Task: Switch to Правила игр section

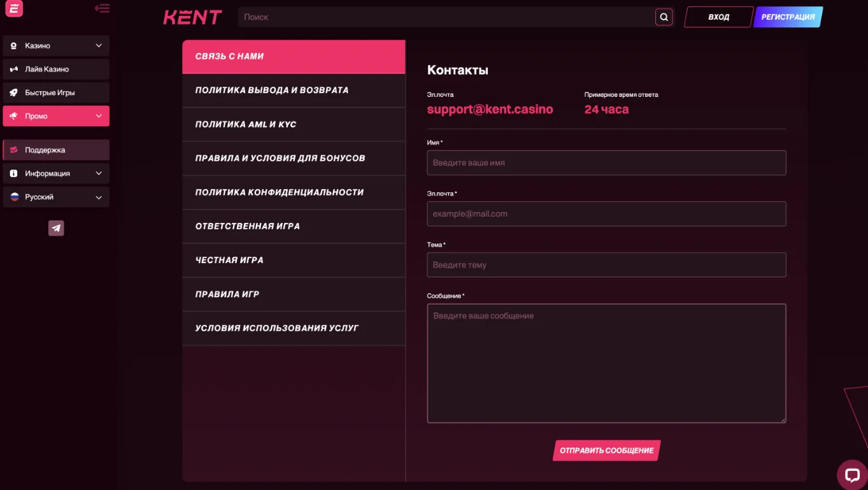Action: pyautogui.click(x=294, y=294)
